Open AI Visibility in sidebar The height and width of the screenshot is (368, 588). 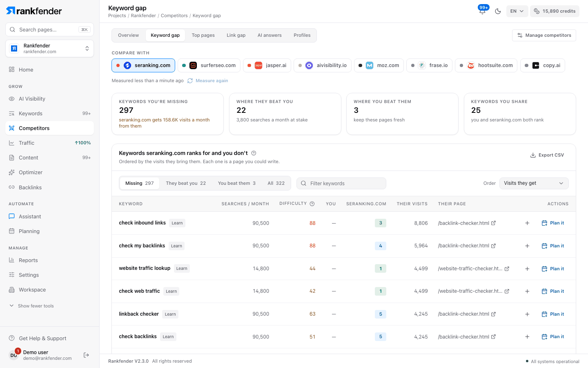tap(49, 99)
